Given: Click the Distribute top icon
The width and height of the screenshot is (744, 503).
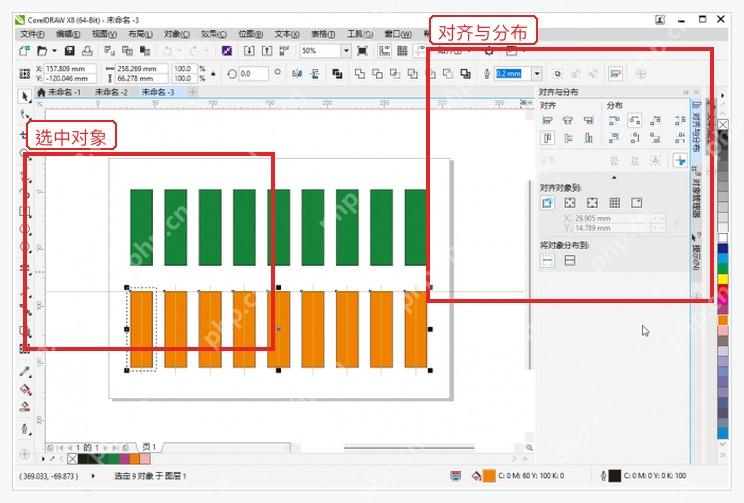Looking at the screenshot, I should point(614,138).
